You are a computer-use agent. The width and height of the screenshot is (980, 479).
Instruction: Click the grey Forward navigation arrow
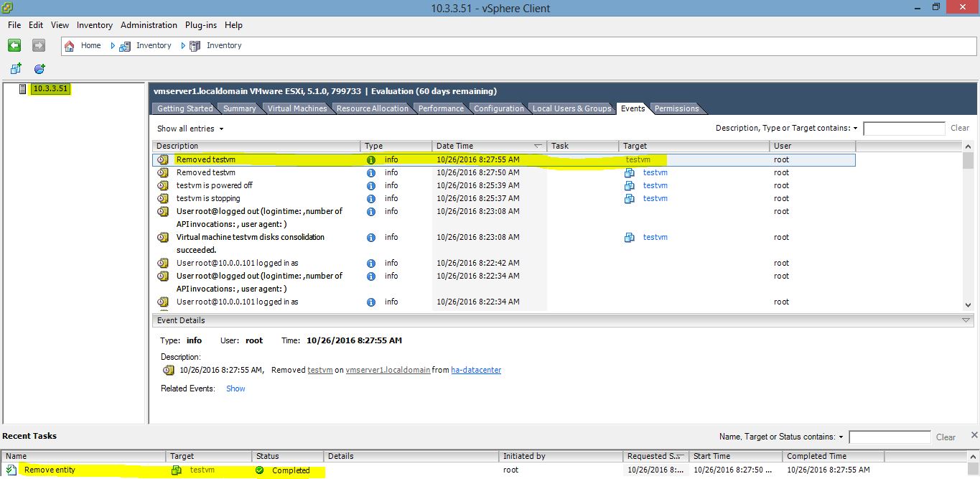[39, 45]
